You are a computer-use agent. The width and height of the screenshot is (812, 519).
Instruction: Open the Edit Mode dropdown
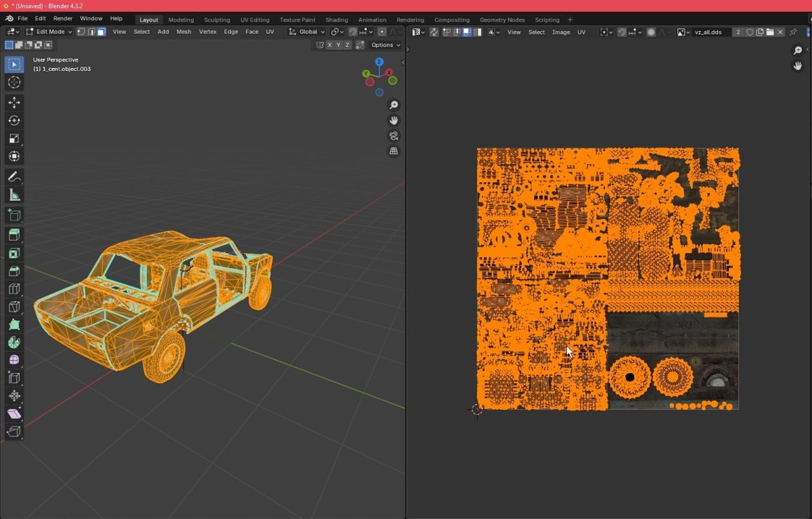point(49,32)
